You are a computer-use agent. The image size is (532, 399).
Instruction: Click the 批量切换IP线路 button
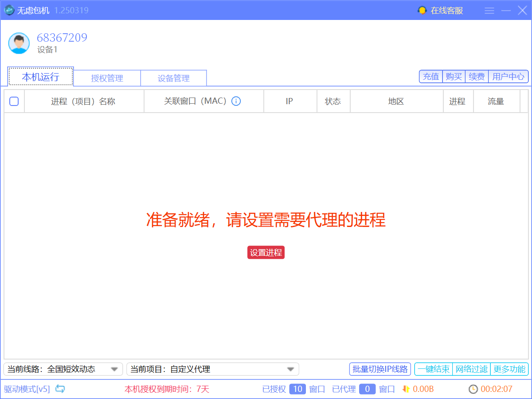[380, 369]
